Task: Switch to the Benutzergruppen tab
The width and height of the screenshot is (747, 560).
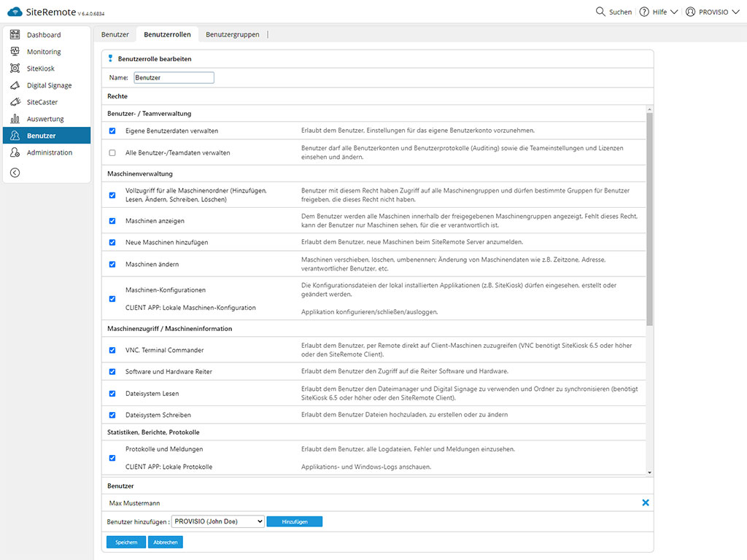Action: click(232, 34)
